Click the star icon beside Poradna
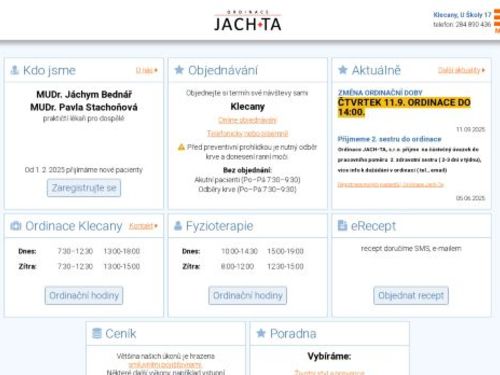The height and width of the screenshot is (375, 500). (x=261, y=333)
